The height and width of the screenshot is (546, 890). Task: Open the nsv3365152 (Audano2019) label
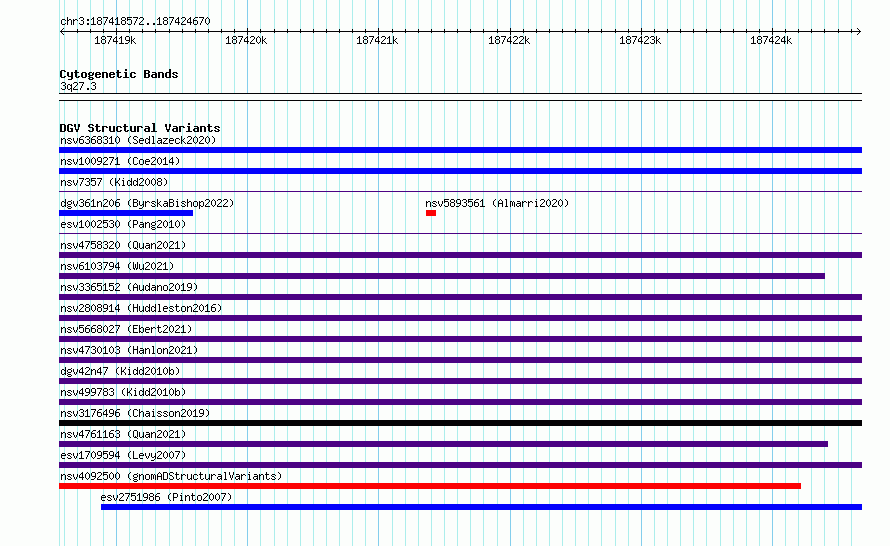point(129,287)
